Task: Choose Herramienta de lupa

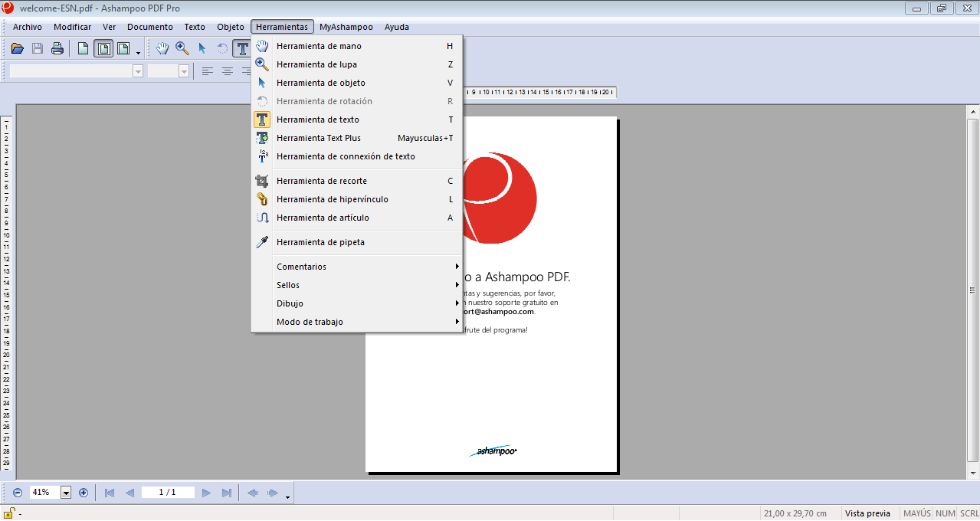Action: [357, 64]
